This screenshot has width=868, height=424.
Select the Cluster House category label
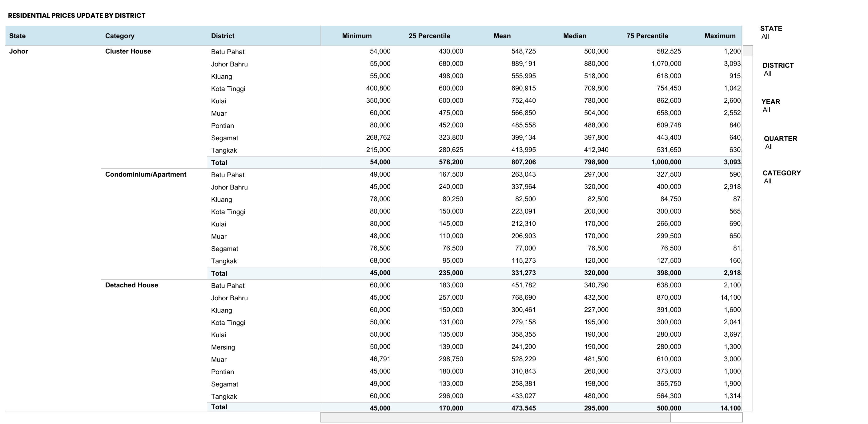pyautogui.click(x=128, y=51)
